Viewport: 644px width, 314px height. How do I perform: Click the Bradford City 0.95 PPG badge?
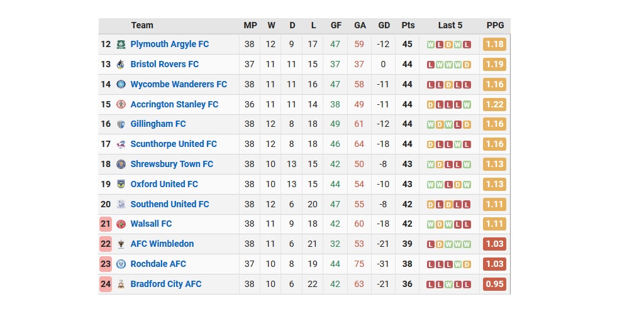click(495, 284)
